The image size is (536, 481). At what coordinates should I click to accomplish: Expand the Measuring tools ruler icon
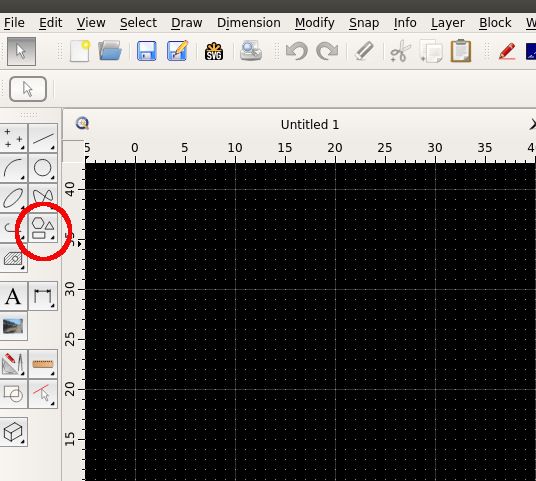point(43,364)
